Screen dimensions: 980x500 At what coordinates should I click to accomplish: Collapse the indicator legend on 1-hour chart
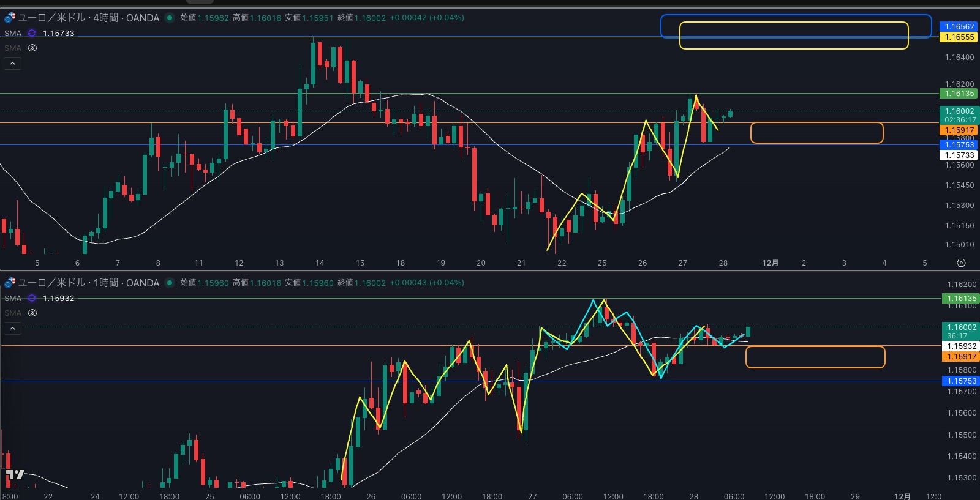[x=12, y=328]
